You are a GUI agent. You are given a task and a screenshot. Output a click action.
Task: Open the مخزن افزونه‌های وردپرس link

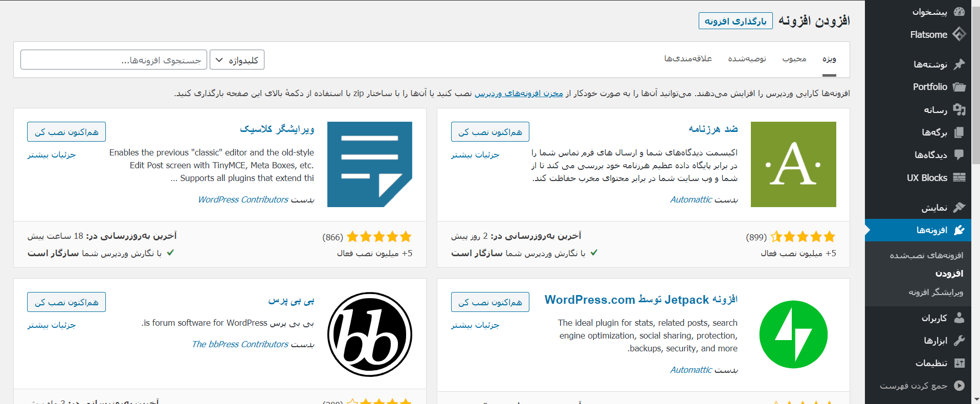tap(519, 93)
